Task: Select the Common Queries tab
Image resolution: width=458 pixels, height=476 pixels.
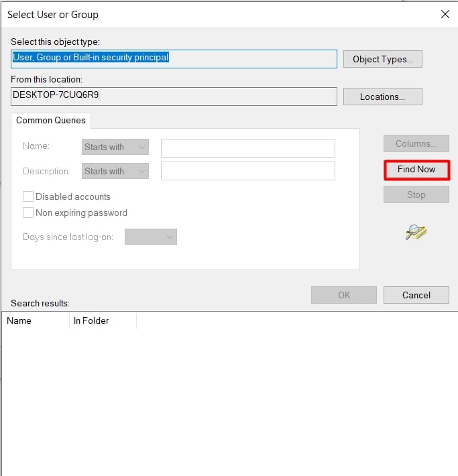Action: [51, 121]
